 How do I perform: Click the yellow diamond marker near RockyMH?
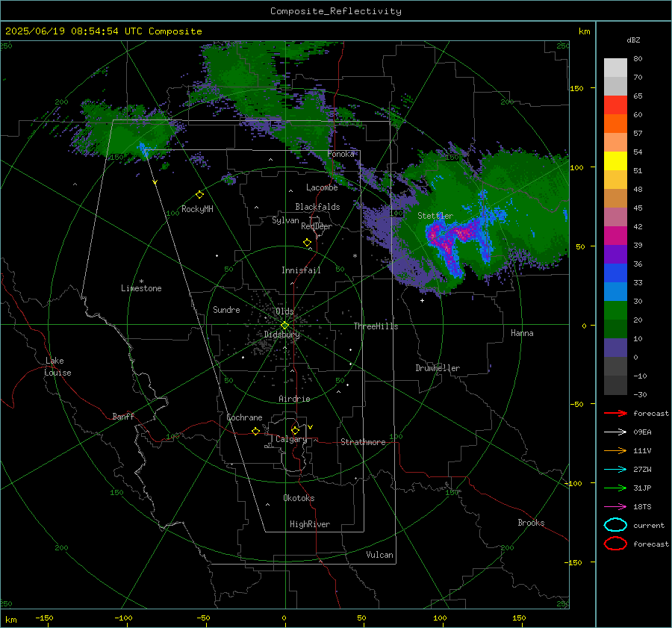pos(199,195)
